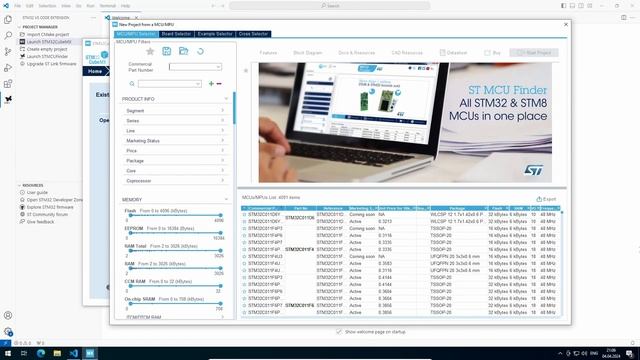The height and width of the screenshot is (360, 640).
Task: Click the RAM Total slider left handle
Action: pos(130,251)
